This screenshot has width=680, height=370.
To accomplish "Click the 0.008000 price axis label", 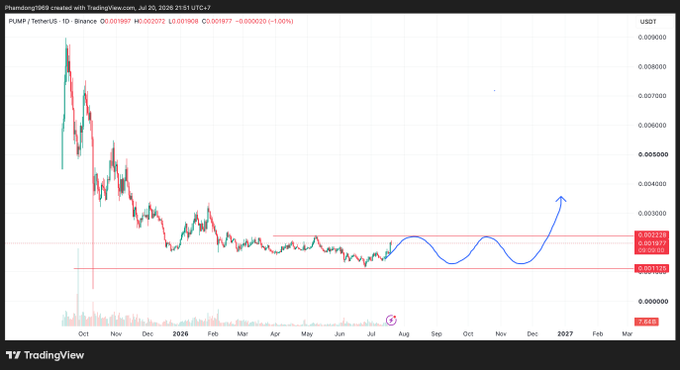I will click(652, 66).
